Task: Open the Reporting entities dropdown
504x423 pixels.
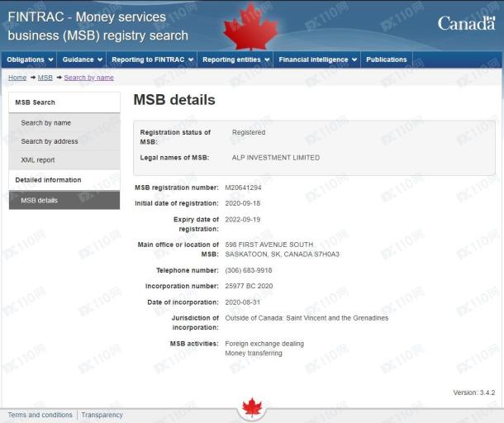Action: (x=235, y=59)
